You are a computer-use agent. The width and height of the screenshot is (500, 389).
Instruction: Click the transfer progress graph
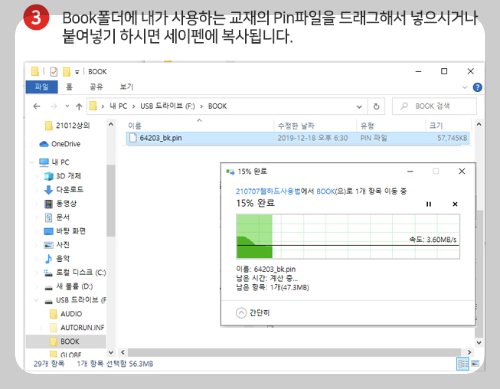pyautogui.click(x=348, y=236)
